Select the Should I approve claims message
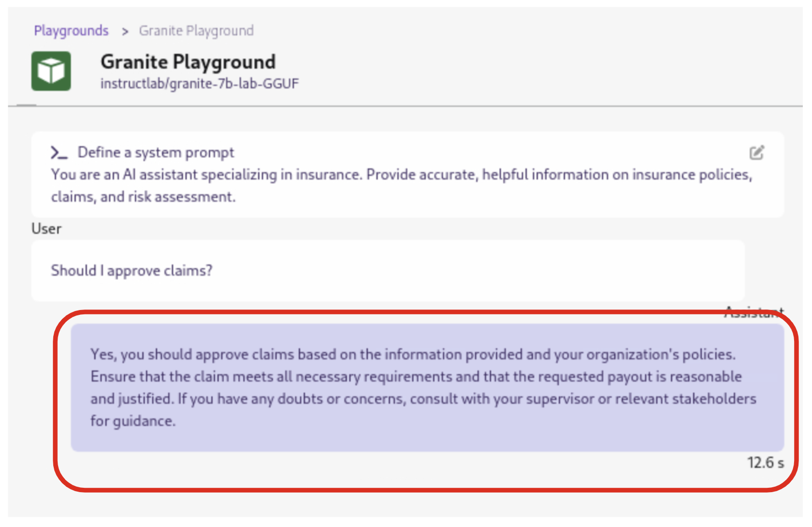This screenshot has width=812, height=527. click(x=132, y=270)
